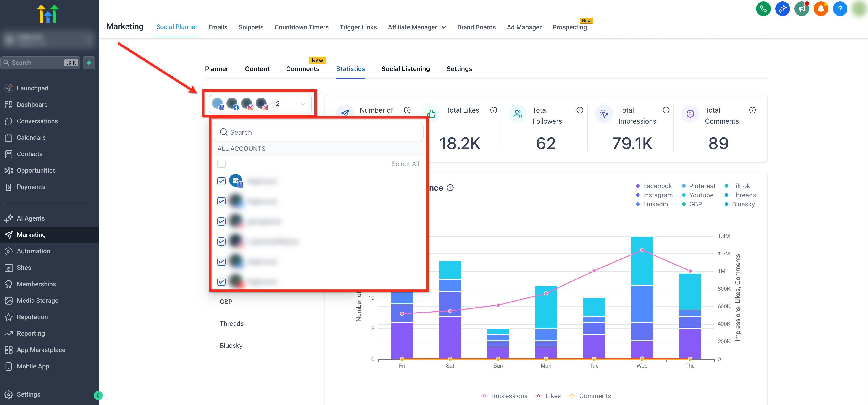Click the Select All link

pos(405,164)
